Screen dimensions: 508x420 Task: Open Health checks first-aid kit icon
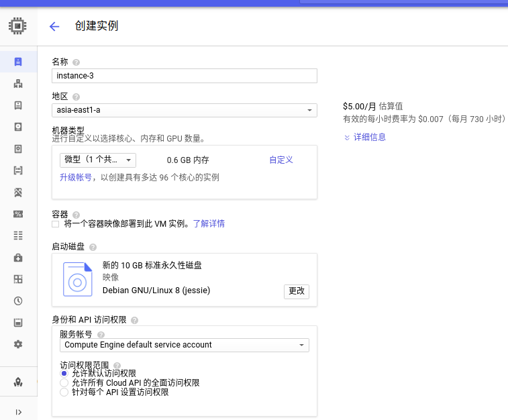click(18, 258)
